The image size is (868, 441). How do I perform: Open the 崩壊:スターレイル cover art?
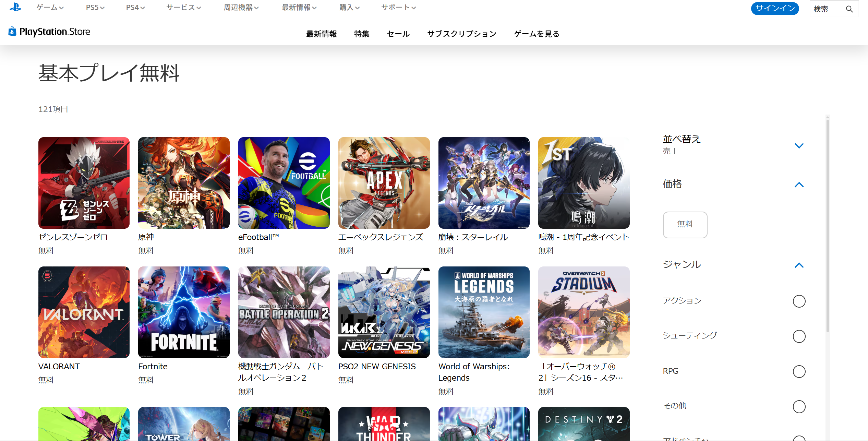pos(484,183)
